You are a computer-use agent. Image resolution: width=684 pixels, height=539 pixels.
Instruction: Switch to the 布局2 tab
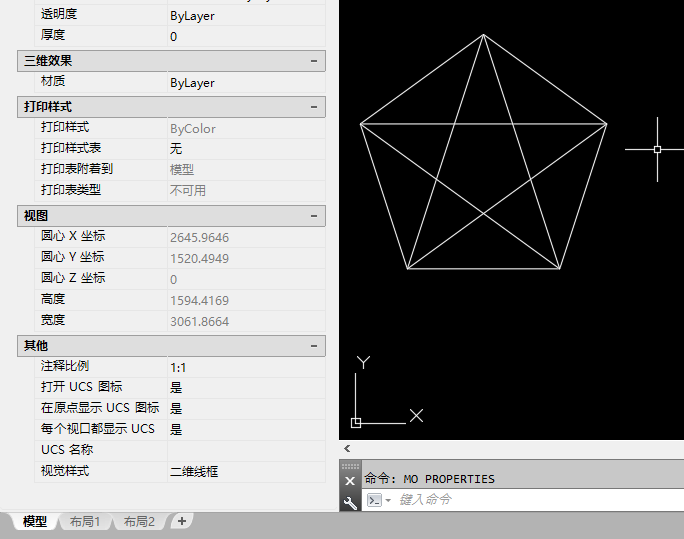(139, 521)
